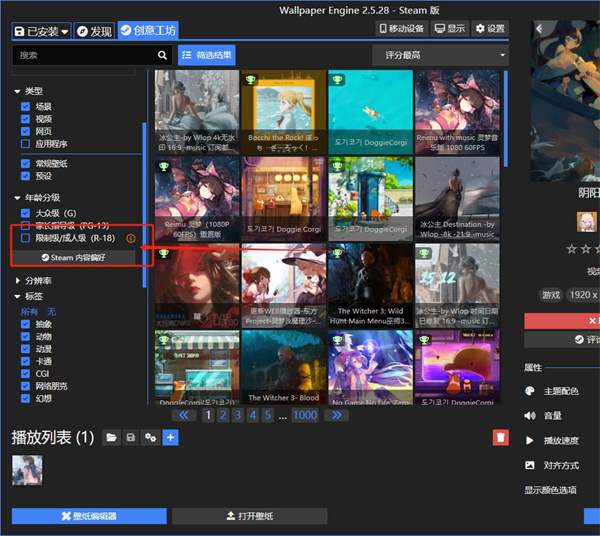Click the 壁纸编辑器 button
Viewport: 600px width, 536px height.
(89, 516)
